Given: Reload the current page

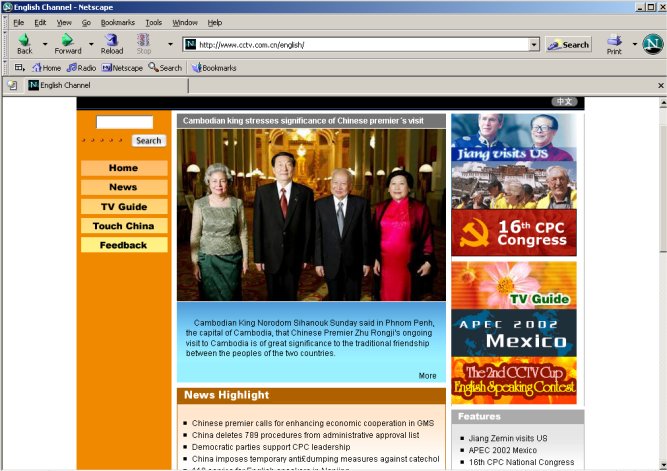Looking at the screenshot, I should coord(111,44).
